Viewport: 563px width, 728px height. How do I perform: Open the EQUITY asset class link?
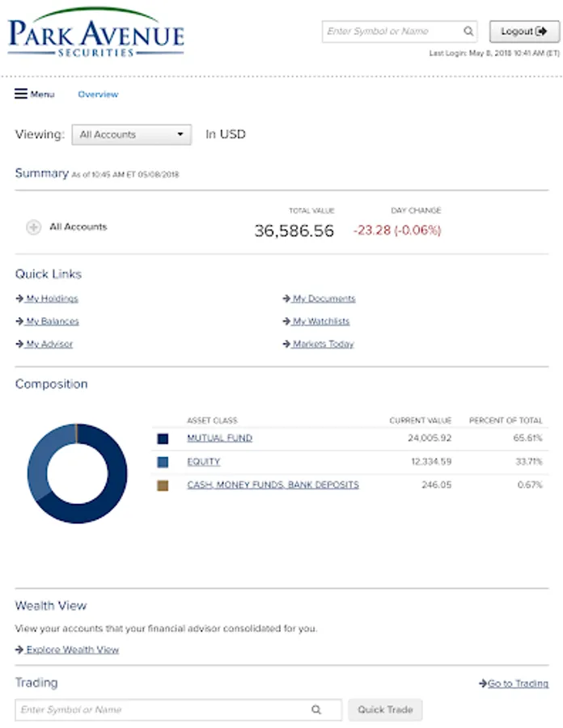point(203,462)
